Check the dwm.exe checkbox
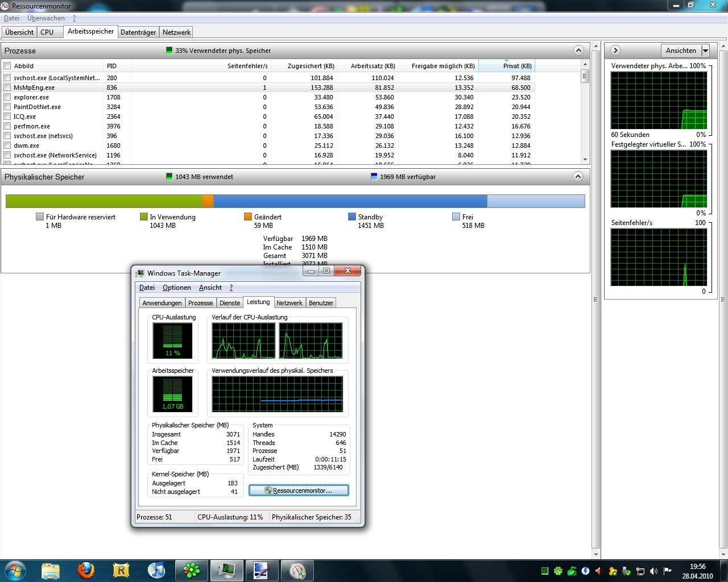728x582 pixels. click(7, 145)
